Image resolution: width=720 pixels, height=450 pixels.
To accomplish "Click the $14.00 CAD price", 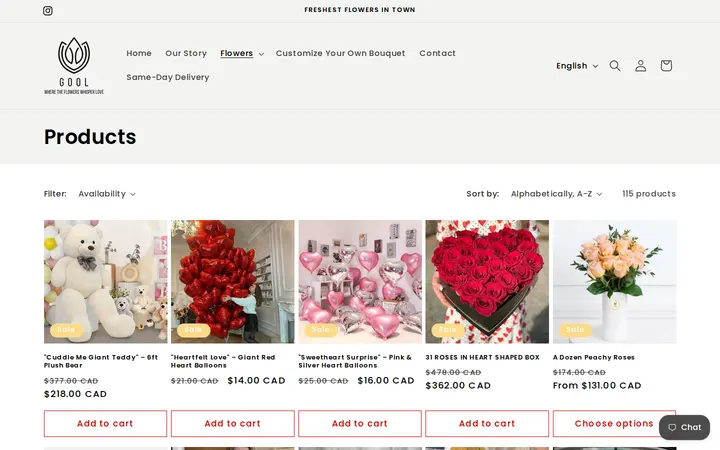I will (257, 381).
